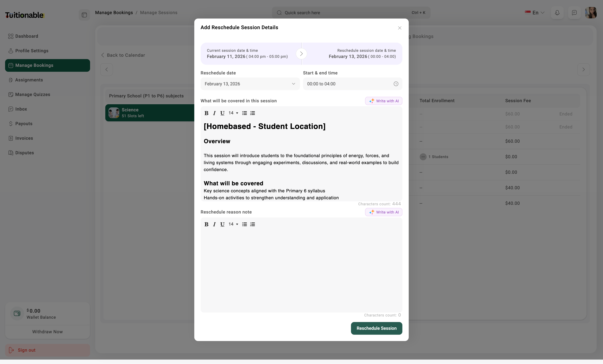Open Manage Quizzes in sidebar
The image size is (603, 364).
point(33,95)
